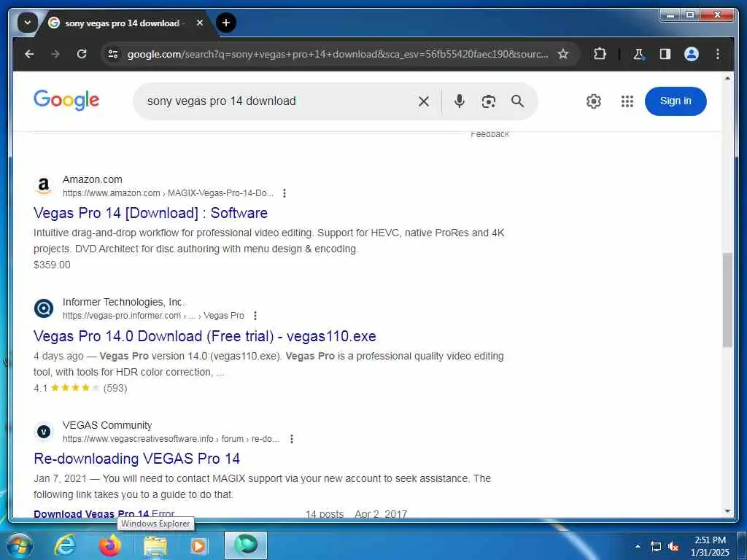Submit search with magnifying glass icon
747x560 pixels.
pos(517,101)
